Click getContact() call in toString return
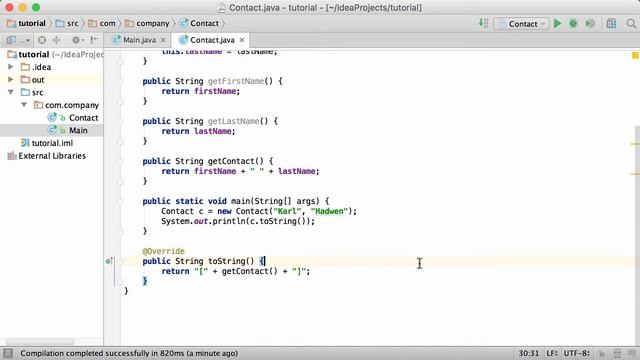640x360 pixels. click(249, 271)
